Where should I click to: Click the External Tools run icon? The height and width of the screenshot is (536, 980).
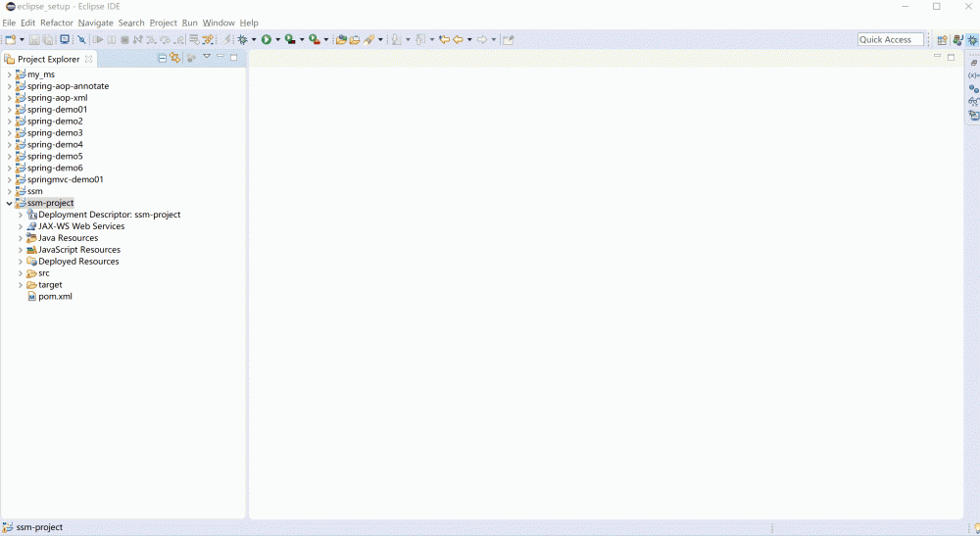tap(315, 39)
